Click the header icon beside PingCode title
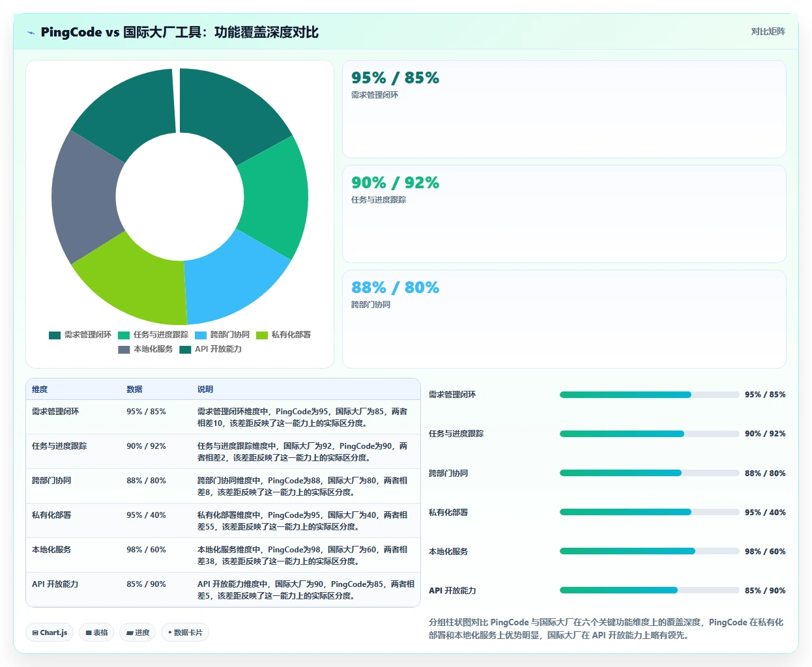812x667 pixels. tap(31, 33)
